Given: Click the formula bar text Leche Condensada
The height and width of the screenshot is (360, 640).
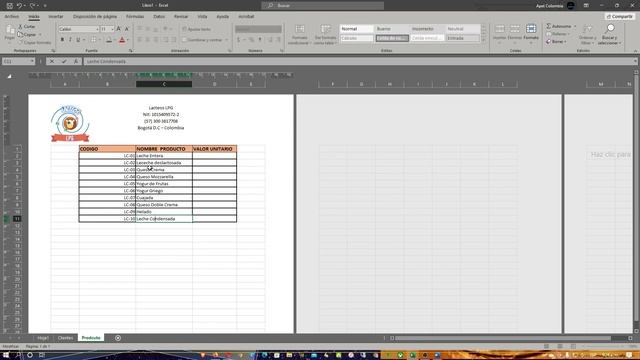Looking at the screenshot, I should coord(106,61).
